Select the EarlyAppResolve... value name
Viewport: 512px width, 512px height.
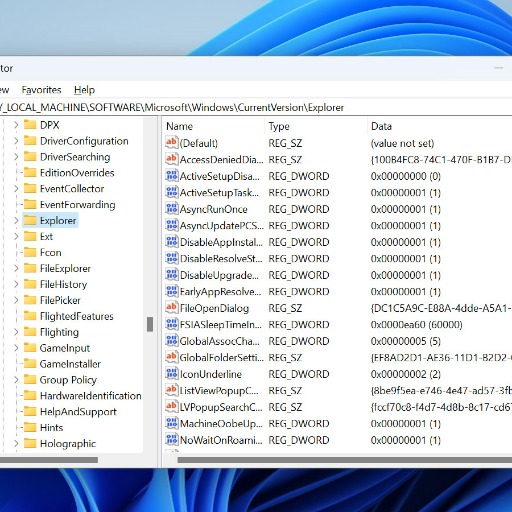pyautogui.click(x=220, y=292)
